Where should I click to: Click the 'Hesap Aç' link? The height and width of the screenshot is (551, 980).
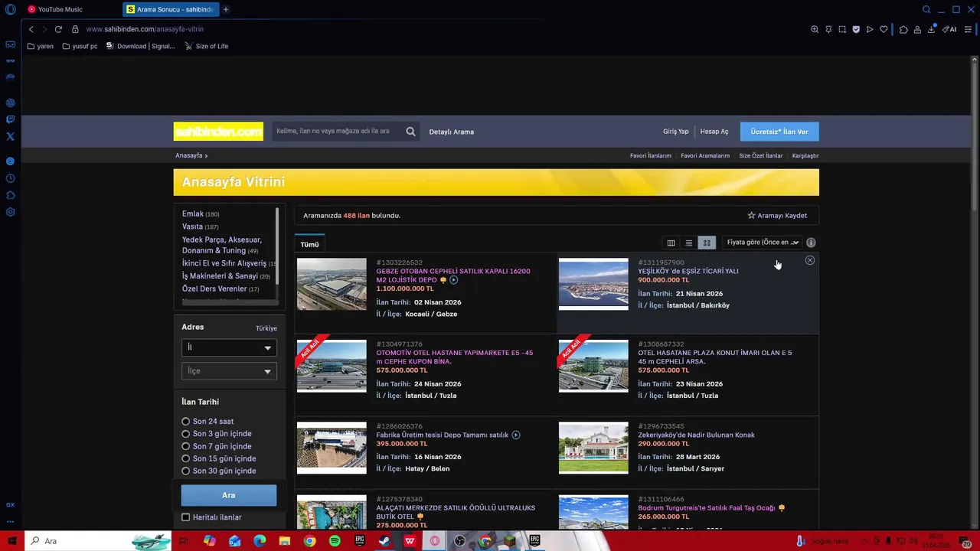714,132
